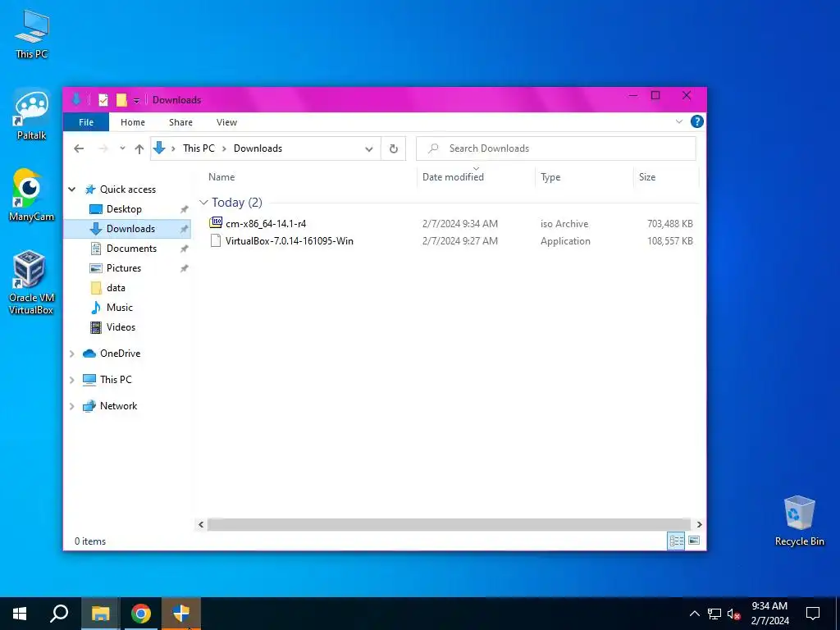Screen dimensions: 840x630
Task: Click the iso file's archive icon
Action: (x=216, y=222)
